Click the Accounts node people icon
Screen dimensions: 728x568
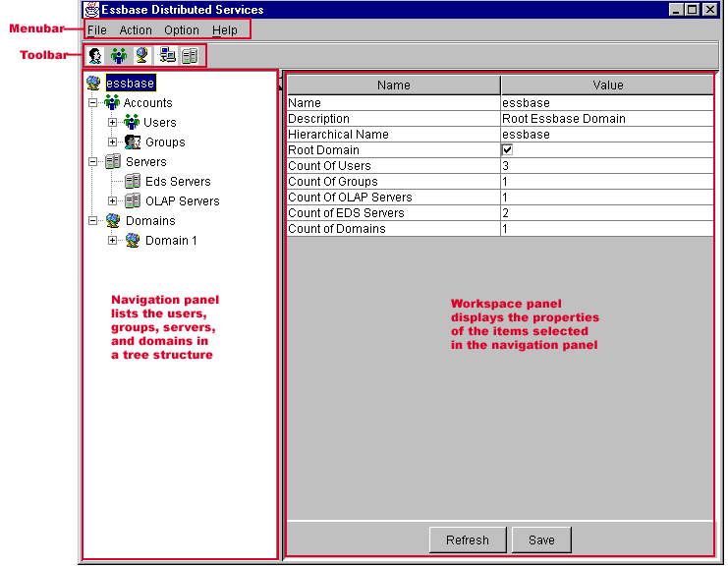click(x=112, y=102)
